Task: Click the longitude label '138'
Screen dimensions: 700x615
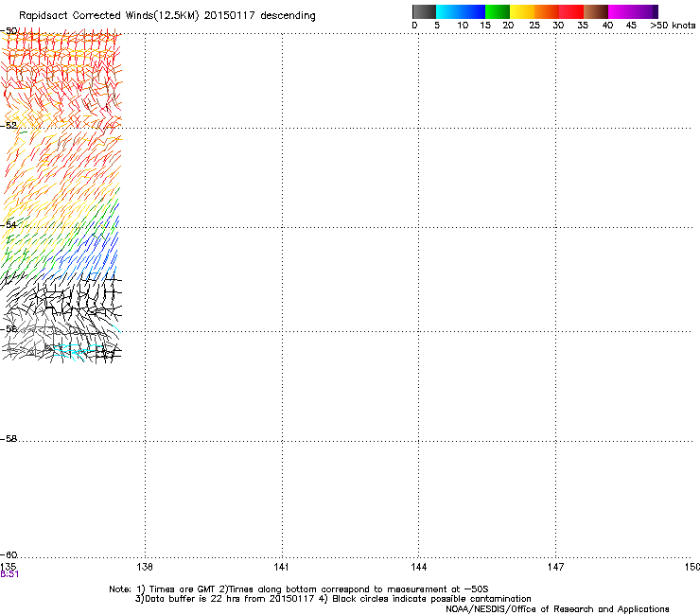Action: [145, 567]
